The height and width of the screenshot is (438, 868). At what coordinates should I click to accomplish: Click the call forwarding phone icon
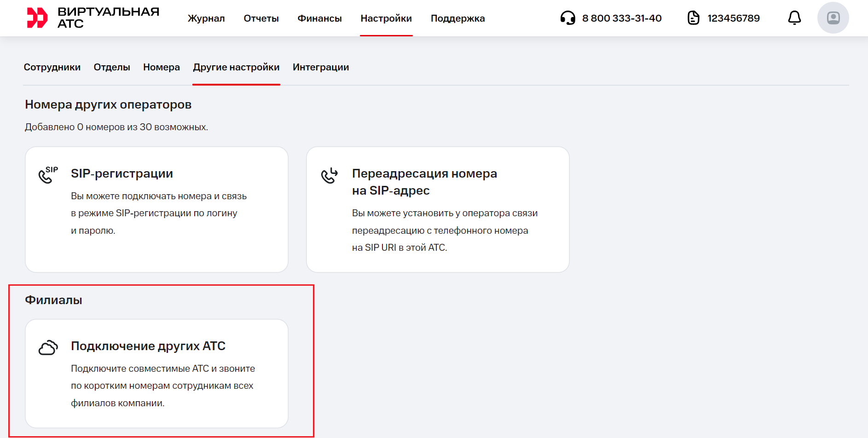coord(330,175)
